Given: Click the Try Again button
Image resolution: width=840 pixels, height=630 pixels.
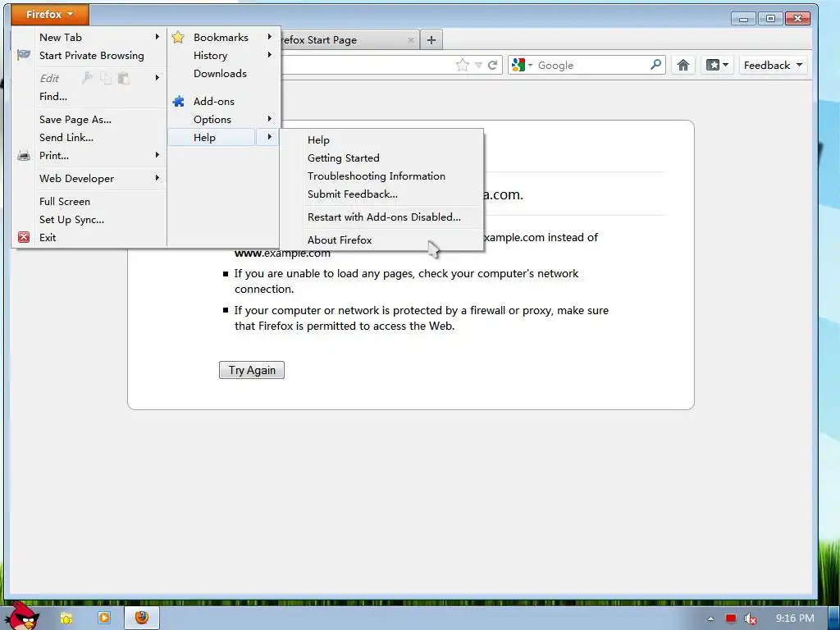Looking at the screenshot, I should (x=252, y=370).
